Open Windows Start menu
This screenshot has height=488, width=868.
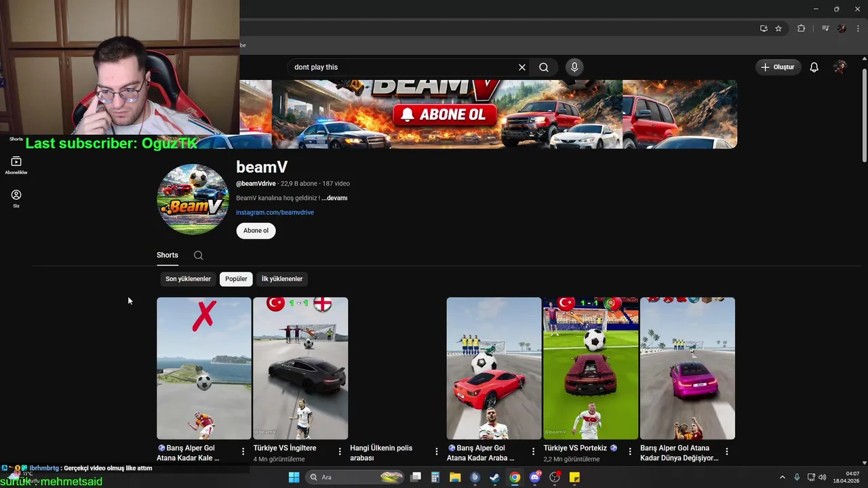pos(294,477)
